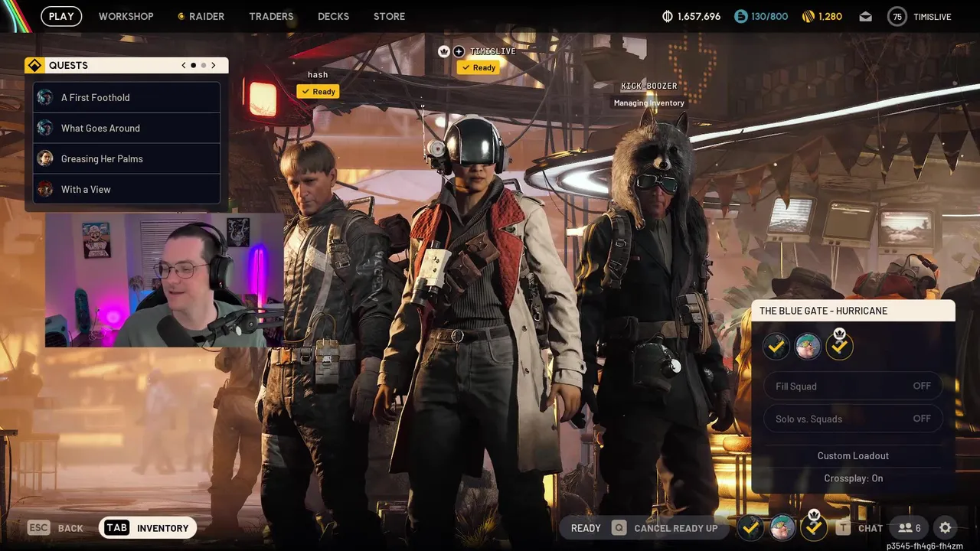Click TIMISLIVE's Ready badge above character
The height and width of the screenshot is (551, 980).
(478, 67)
